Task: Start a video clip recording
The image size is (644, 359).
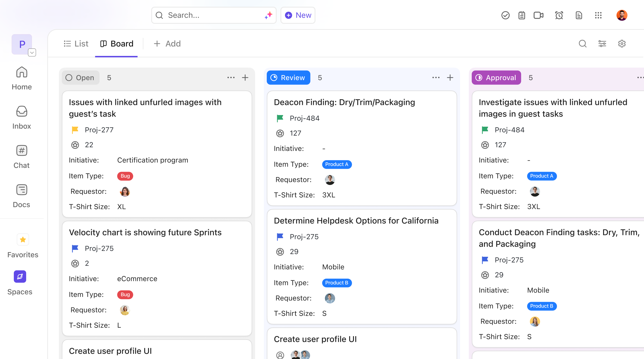Action: point(539,15)
